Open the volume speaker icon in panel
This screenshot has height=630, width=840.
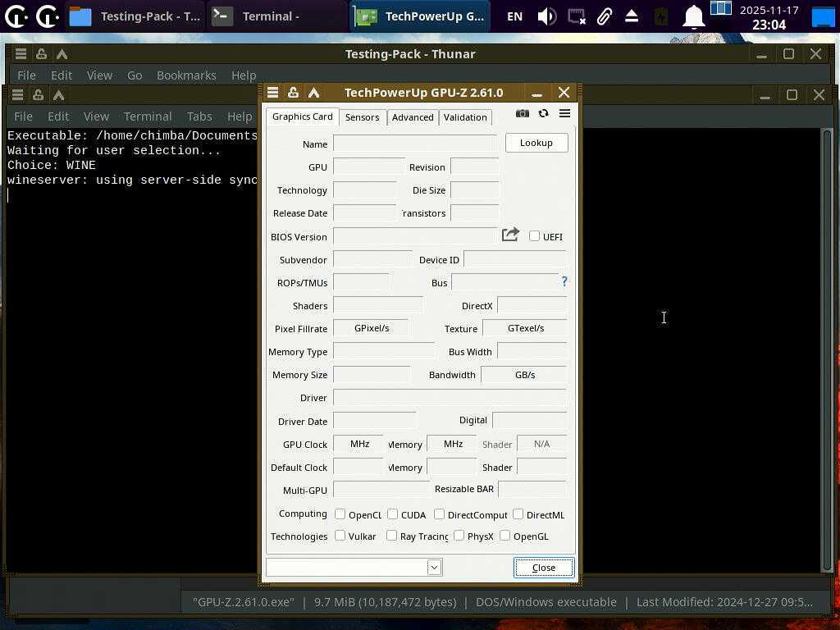click(x=546, y=16)
